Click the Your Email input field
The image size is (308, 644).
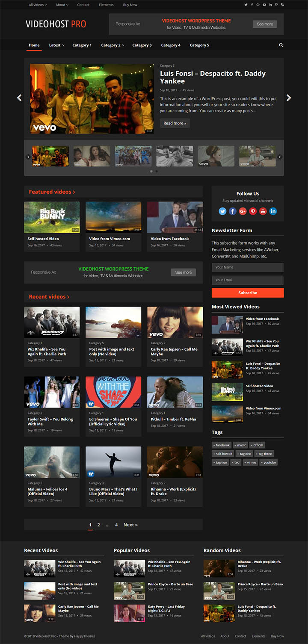tap(248, 280)
